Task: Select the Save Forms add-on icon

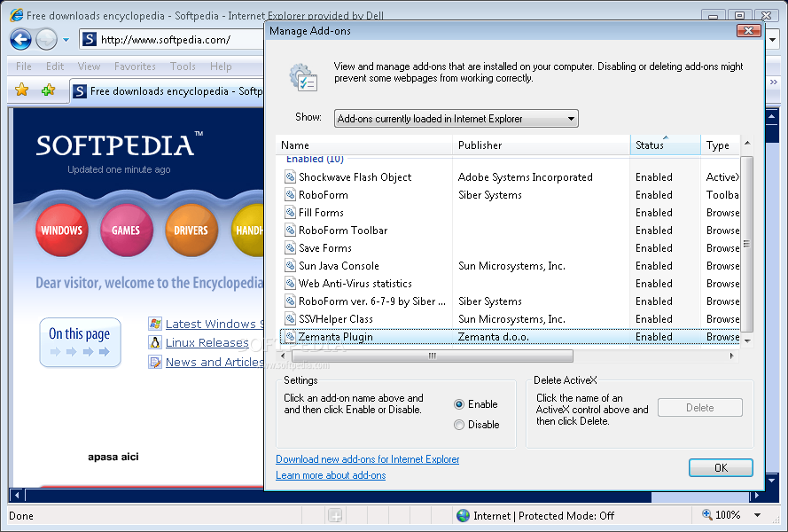Action: 290,247
